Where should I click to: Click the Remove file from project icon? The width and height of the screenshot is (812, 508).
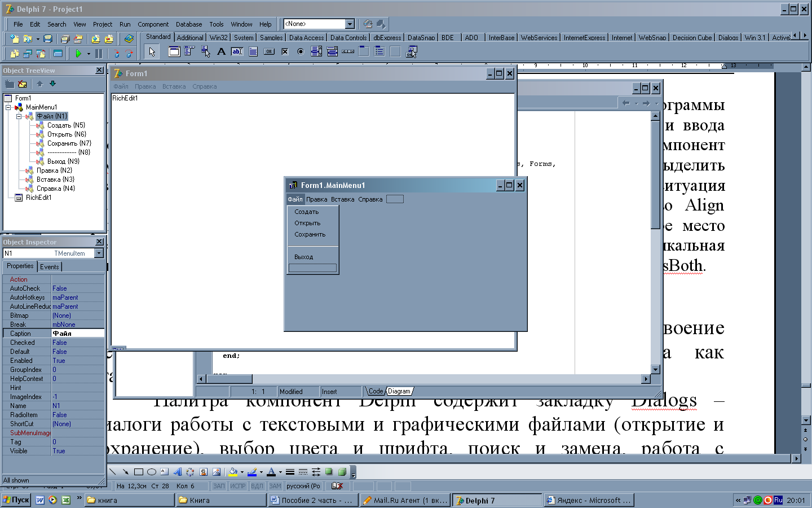109,38
